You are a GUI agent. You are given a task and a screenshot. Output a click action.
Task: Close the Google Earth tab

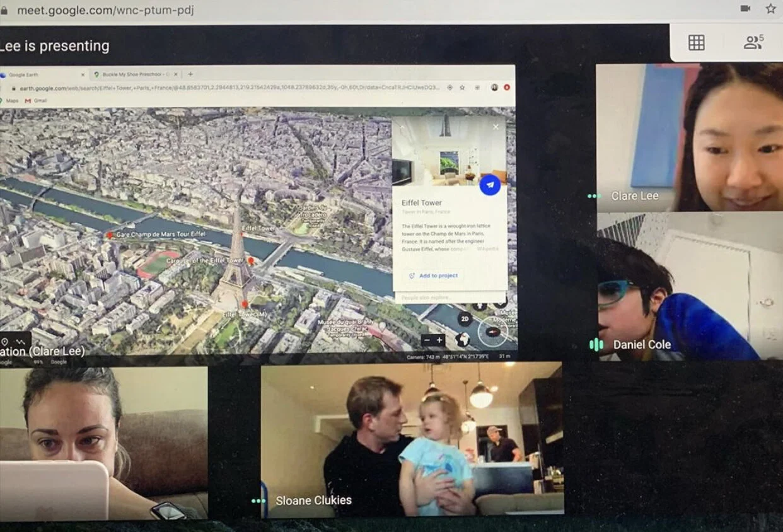pyautogui.click(x=83, y=74)
